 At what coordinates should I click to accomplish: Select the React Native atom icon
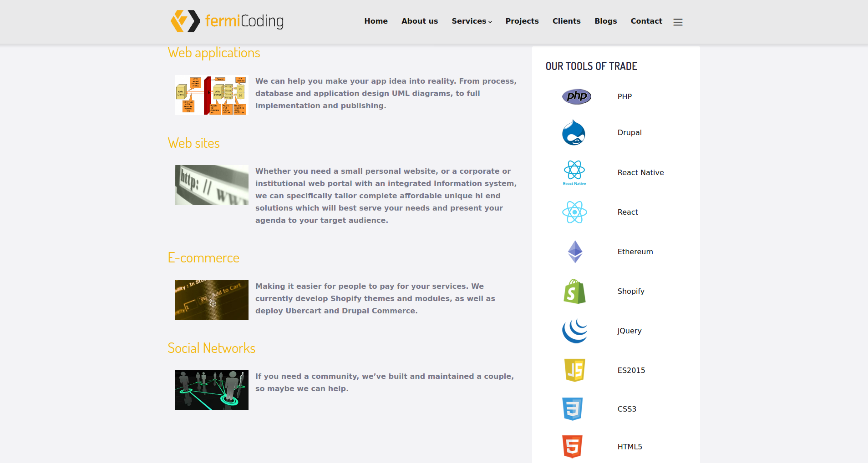pyautogui.click(x=574, y=172)
